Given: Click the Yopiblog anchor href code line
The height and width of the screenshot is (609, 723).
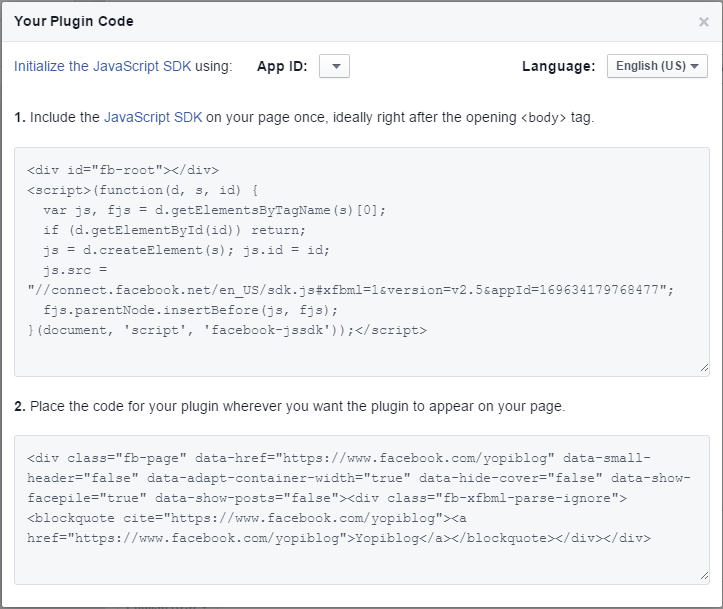Looking at the screenshot, I should 339,538.
